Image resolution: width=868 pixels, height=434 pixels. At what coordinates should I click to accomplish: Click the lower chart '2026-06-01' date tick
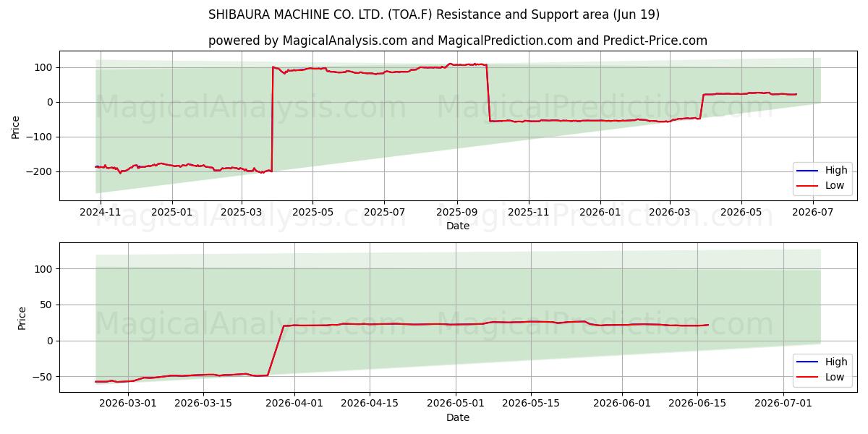[x=622, y=403]
